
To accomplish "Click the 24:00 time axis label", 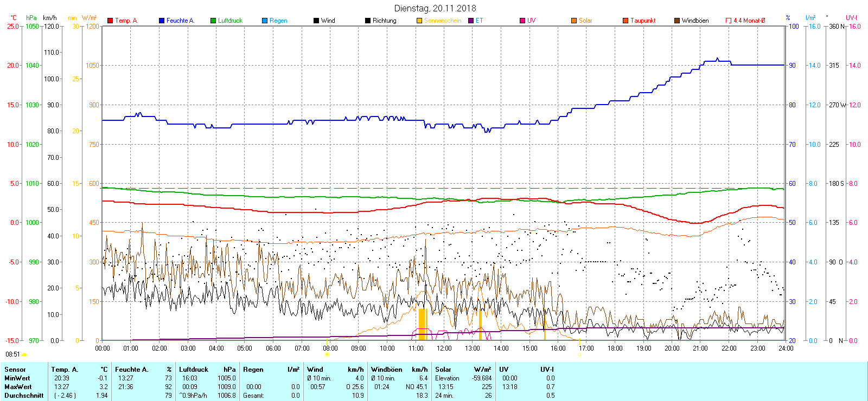I will [x=786, y=348].
